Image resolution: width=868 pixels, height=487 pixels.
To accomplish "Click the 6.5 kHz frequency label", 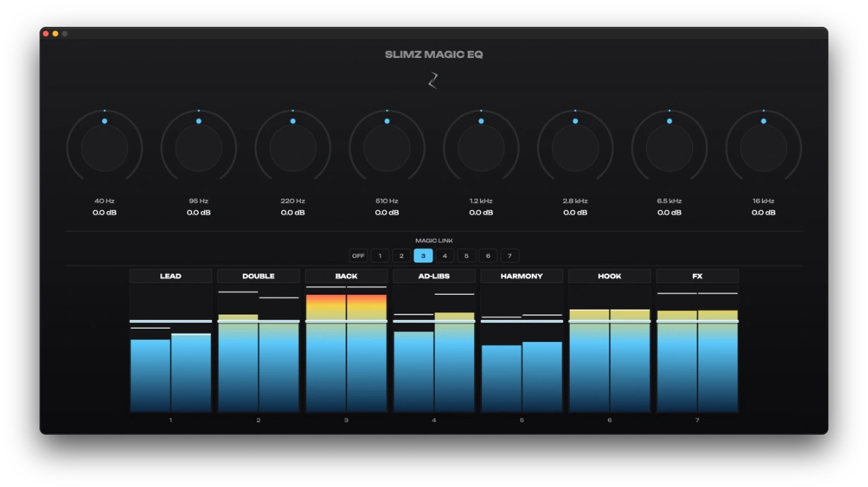I will point(670,201).
